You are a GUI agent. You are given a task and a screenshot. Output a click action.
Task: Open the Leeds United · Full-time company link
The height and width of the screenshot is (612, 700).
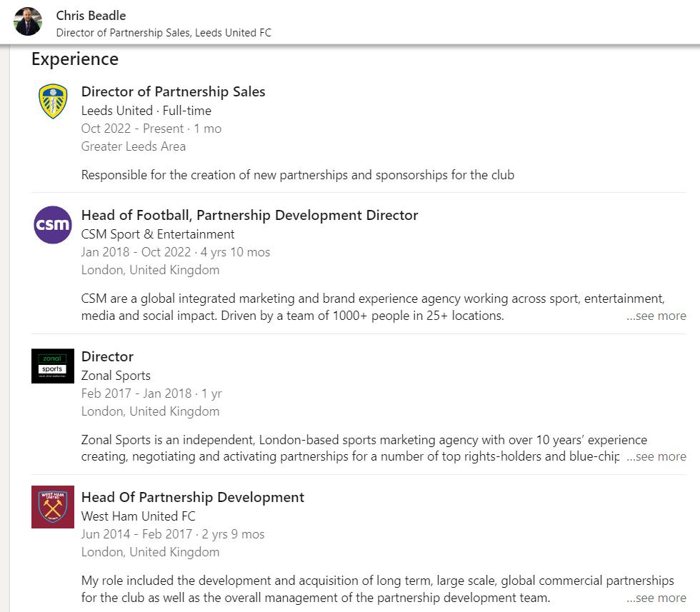point(146,110)
